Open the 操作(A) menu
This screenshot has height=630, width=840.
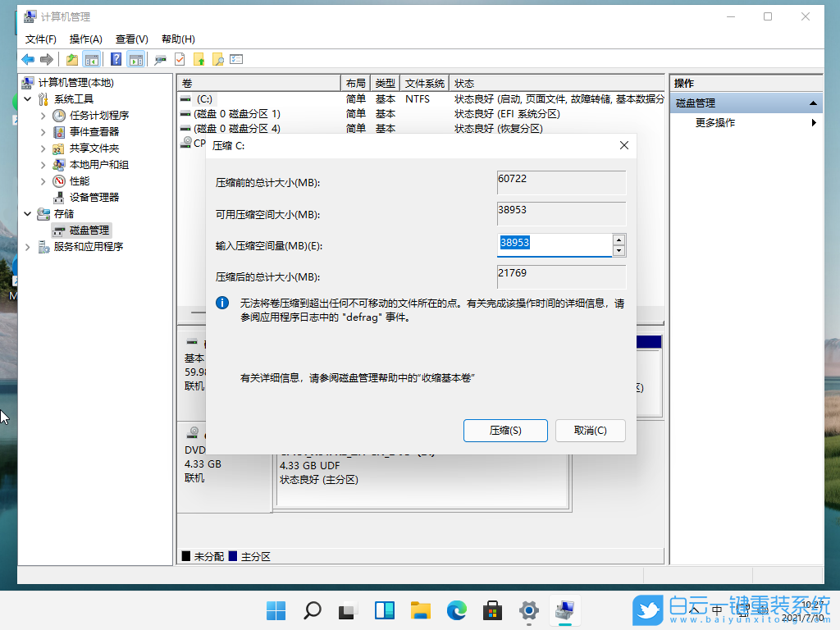coord(86,39)
